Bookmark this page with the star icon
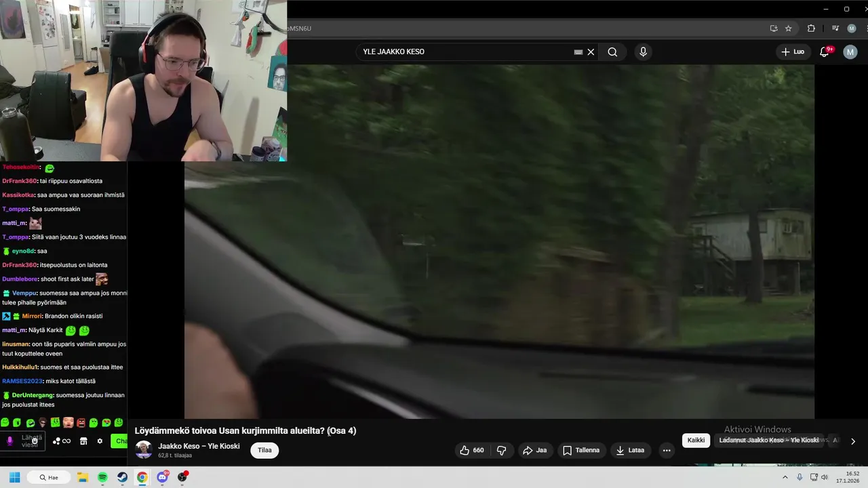Image resolution: width=868 pixels, height=488 pixels. (x=789, y=28)
